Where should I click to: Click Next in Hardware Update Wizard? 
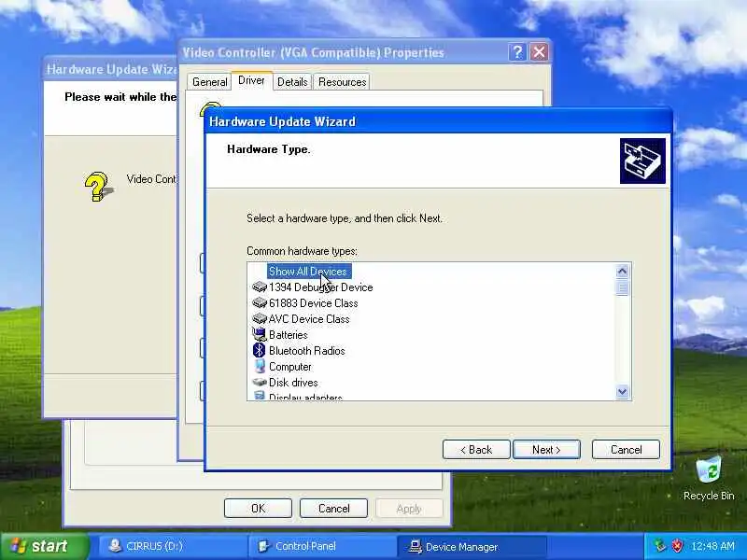click(546, 450)
